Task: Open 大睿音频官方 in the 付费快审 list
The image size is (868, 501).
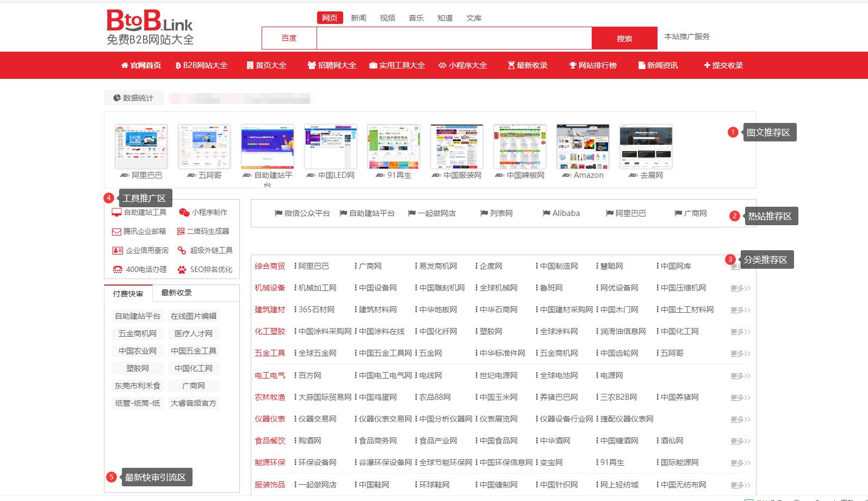Action: coord(194,403)
